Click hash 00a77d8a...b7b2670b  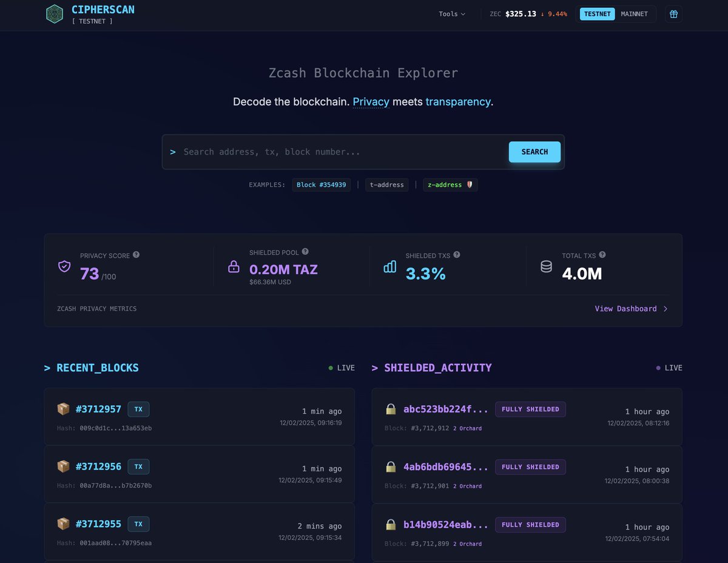[115, 485]
